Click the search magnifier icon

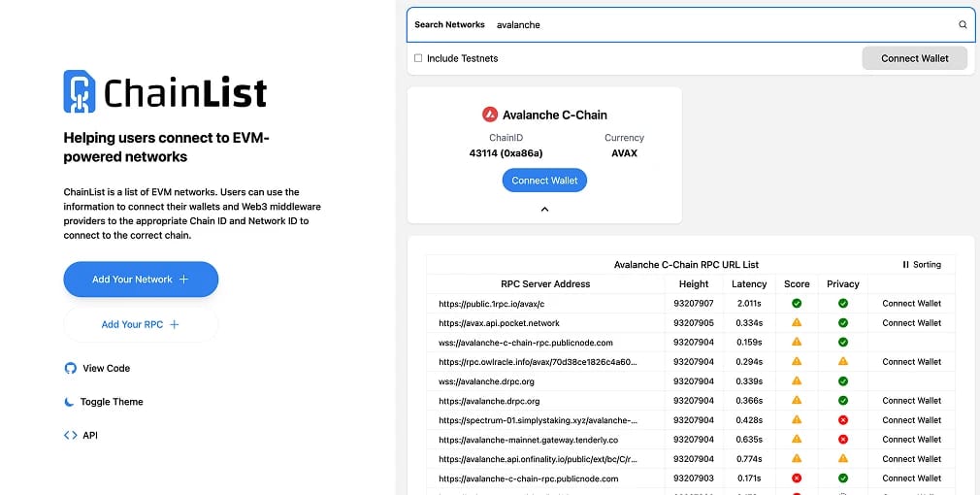pyautogui.click(x=963, y=25)
